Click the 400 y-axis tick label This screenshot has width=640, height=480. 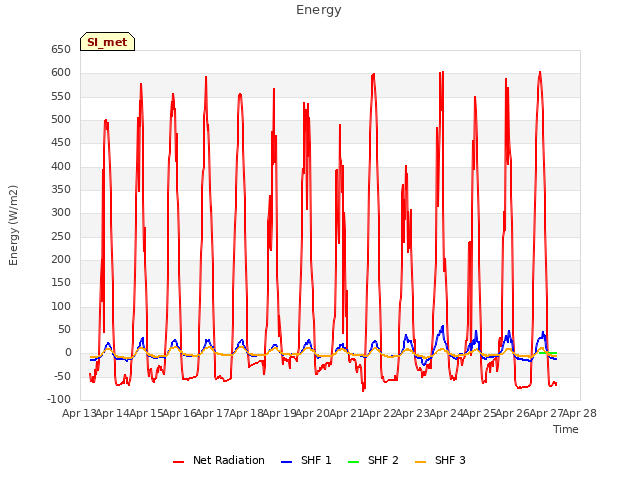(x=61, y=167)
